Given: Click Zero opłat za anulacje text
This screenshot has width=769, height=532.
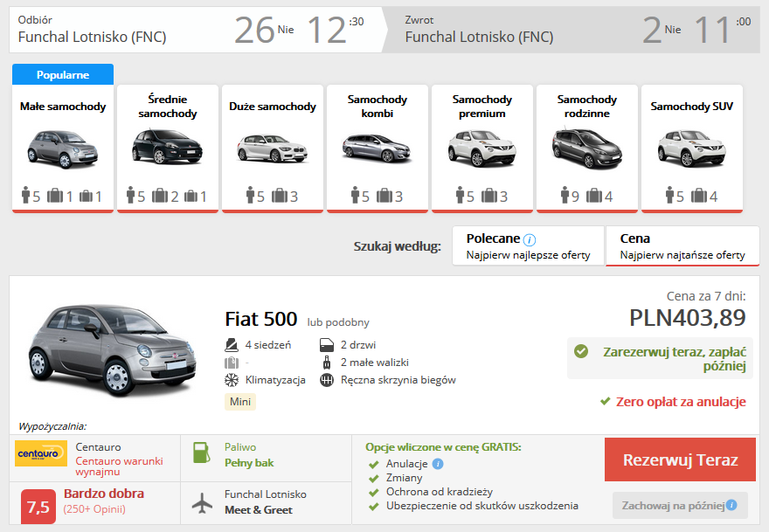Looking at the screenshot, I should click(681, 402).
